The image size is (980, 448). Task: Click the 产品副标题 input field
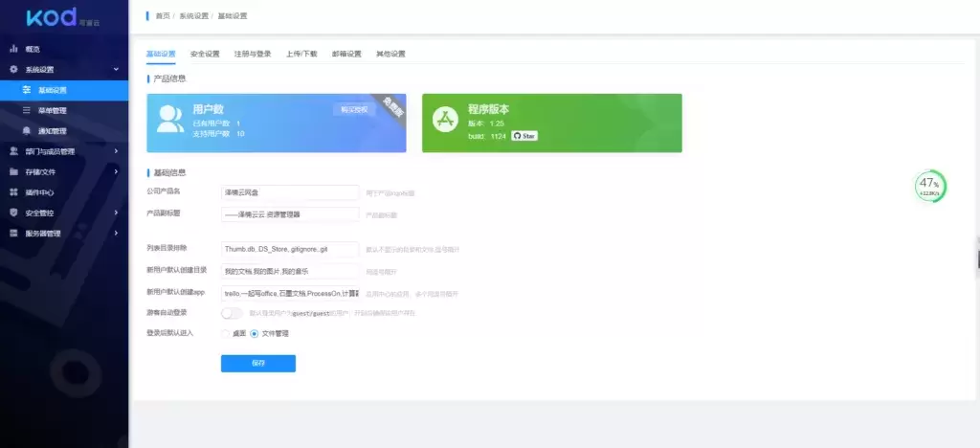[x=290, y=214]
